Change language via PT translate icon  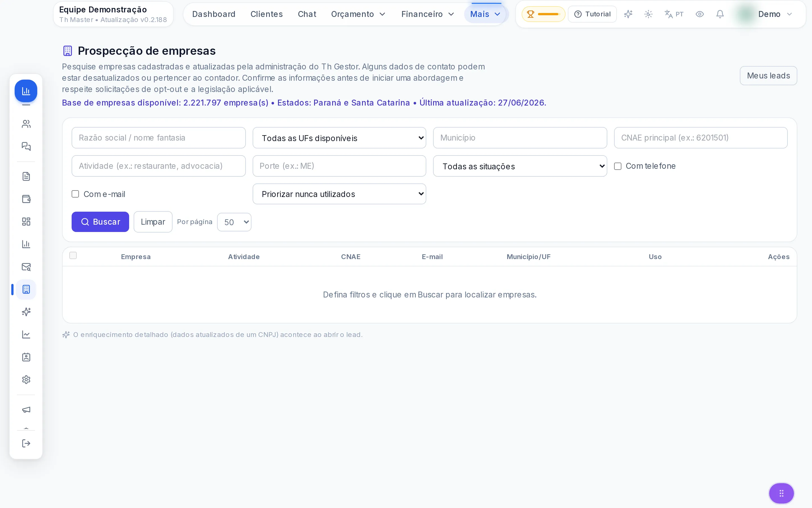pyautogui.click(x=674, y=14)
